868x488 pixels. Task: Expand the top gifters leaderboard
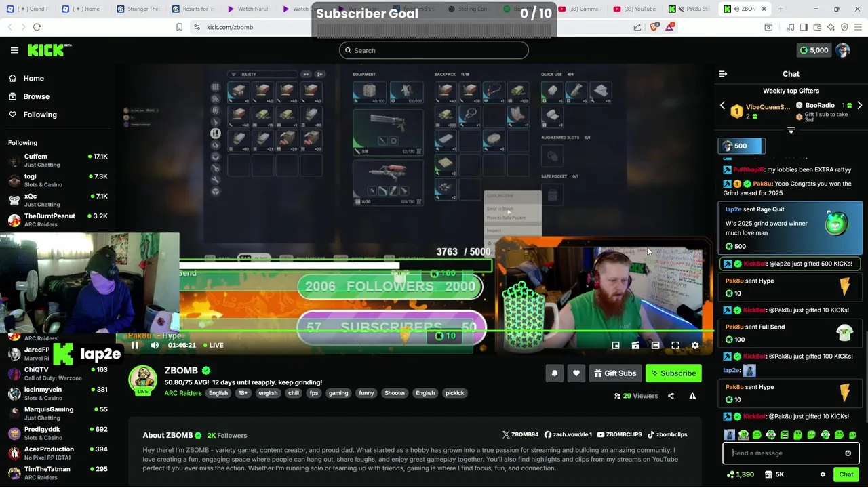click(x=791, y=129)
